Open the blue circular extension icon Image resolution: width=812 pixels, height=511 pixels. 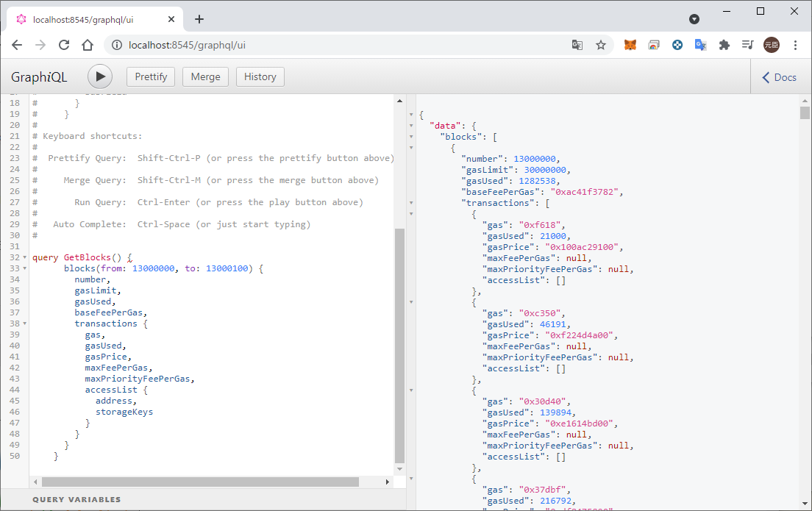[x=677, y=45]
